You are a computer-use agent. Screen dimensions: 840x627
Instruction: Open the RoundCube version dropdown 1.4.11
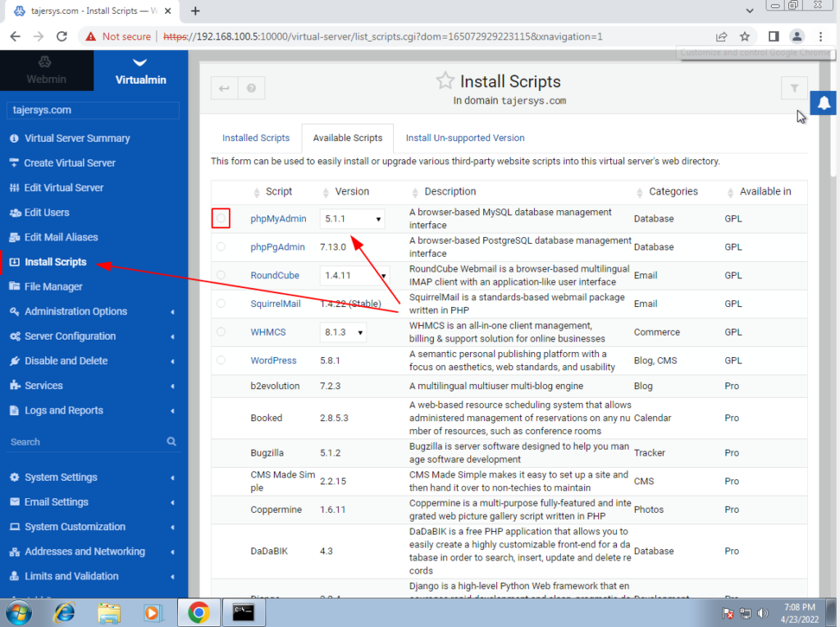pos(354,276)
